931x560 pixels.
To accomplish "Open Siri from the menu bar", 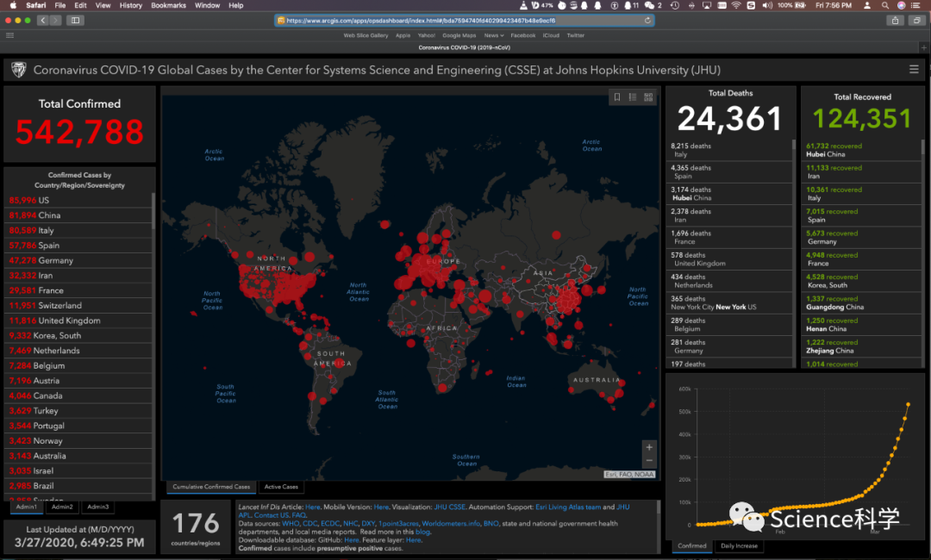I will coord(902,5).
